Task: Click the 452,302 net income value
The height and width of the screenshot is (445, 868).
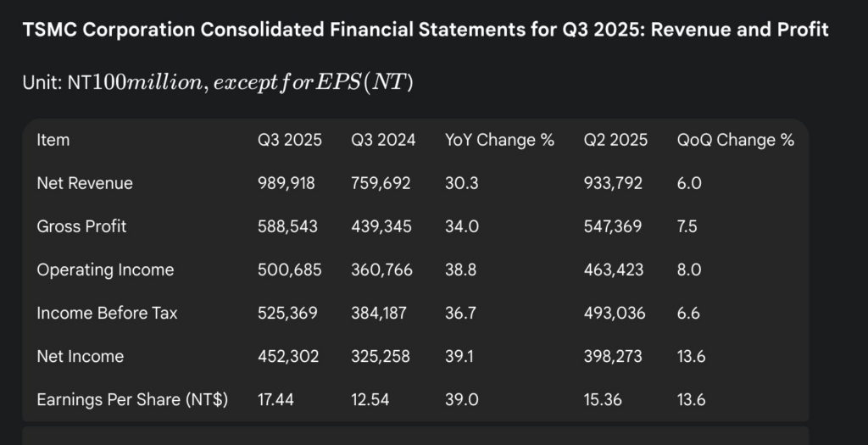Action: coord(288,356)
